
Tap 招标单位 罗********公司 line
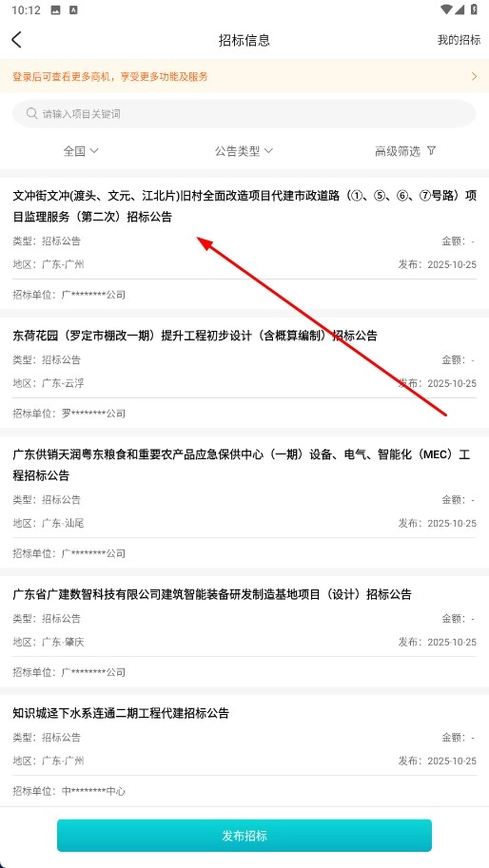click(69, 414)
